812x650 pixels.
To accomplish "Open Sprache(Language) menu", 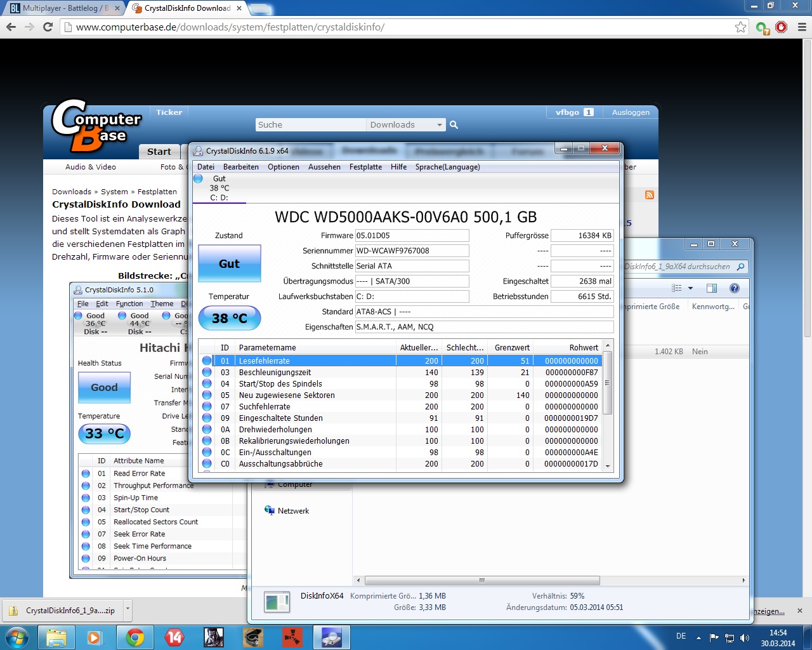I will click(447, 167).
